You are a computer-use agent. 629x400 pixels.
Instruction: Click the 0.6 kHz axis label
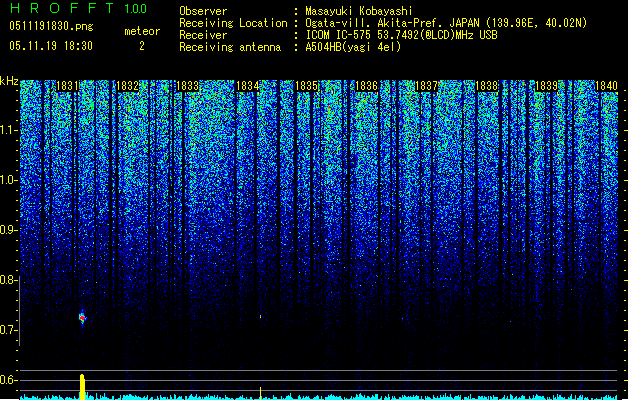(x=8, y=380)
